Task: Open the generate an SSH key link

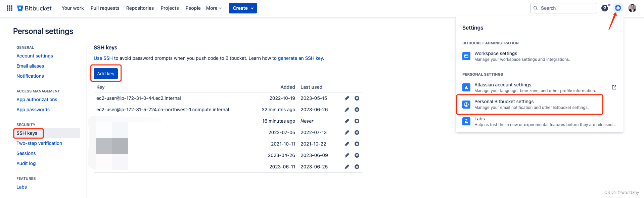Action: click(x=301, y=58)
